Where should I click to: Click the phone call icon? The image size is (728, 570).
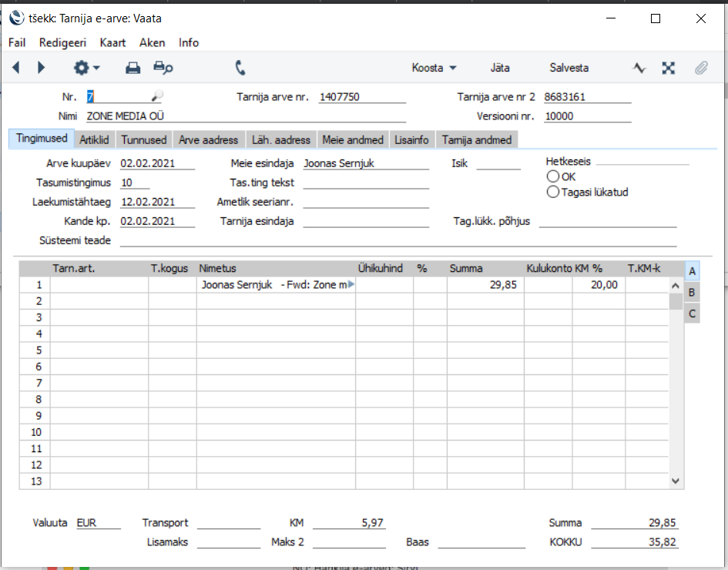coord(240,68)
